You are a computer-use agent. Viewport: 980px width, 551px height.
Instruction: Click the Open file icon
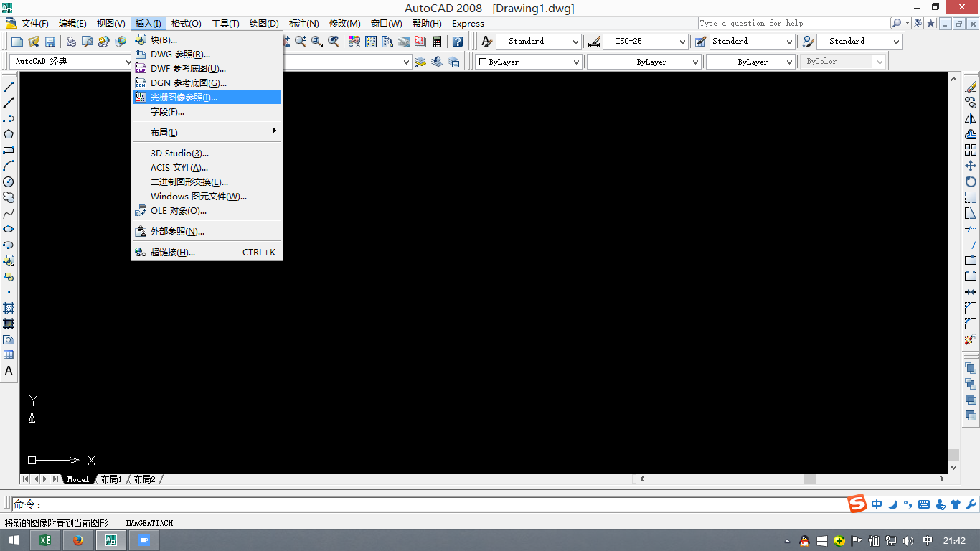click(34, 42)
